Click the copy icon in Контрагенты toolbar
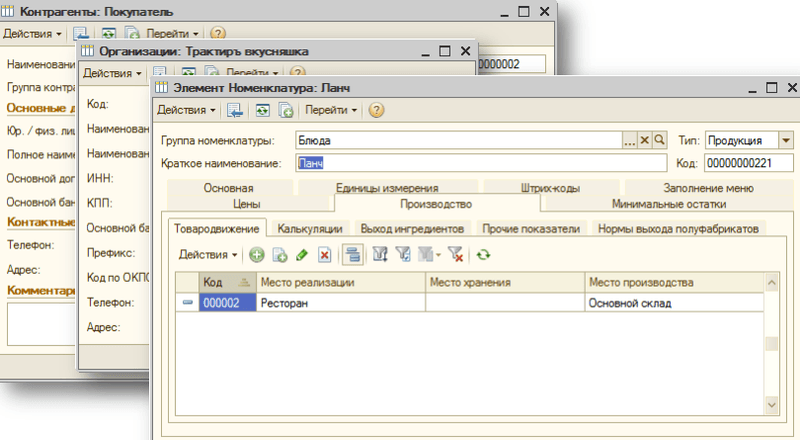This screenshot has width=800, height=440. pos(132,34)
